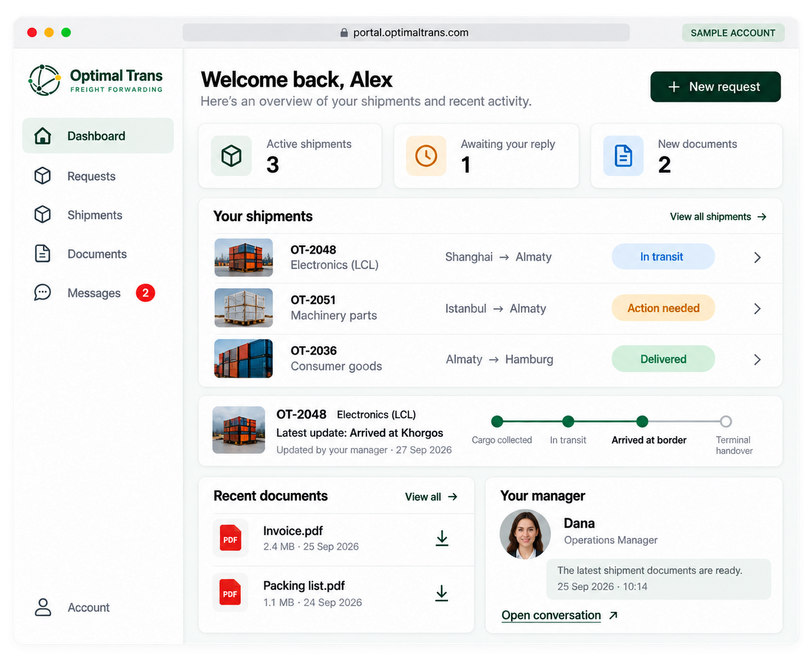Click the OT-2048 container thumbnail in shipments list
Screen dimensions: 812x662
click(x=243, y=257)
